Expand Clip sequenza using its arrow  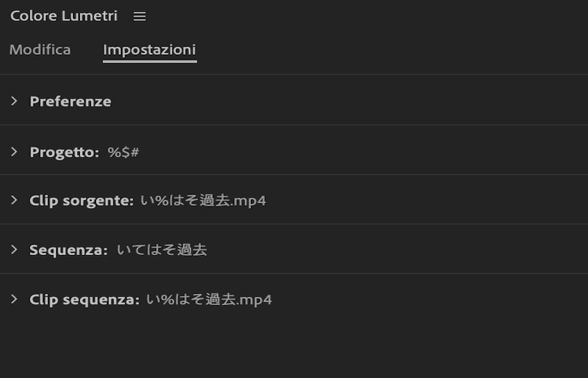click(x=14, y=299)
